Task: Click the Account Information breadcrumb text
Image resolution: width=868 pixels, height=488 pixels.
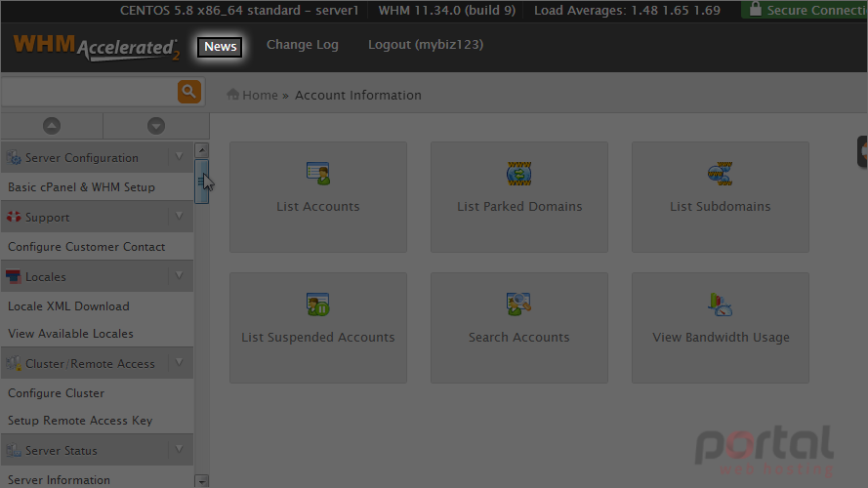Action: point(358,96)
